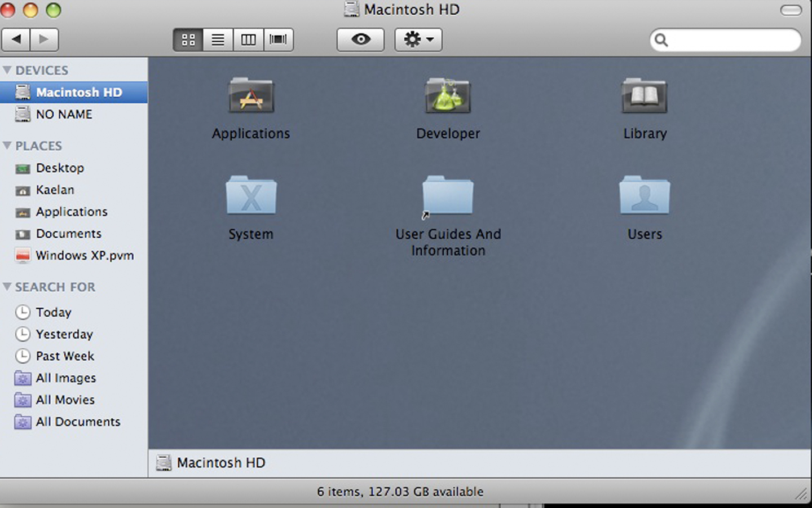Switch to column view
The image size is (812, 508).
(x=248, y=40)
